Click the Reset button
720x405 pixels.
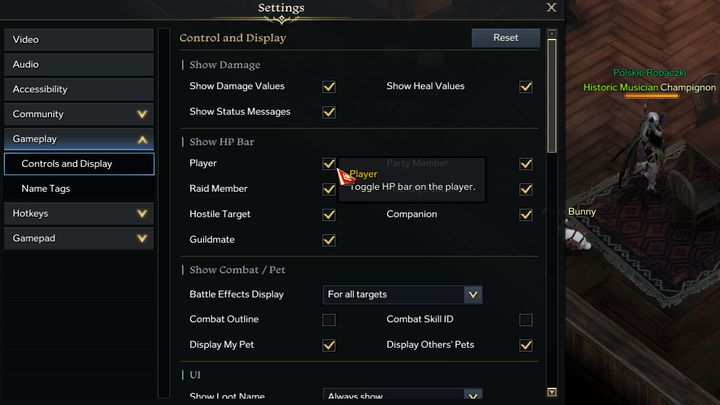point(505,38)
